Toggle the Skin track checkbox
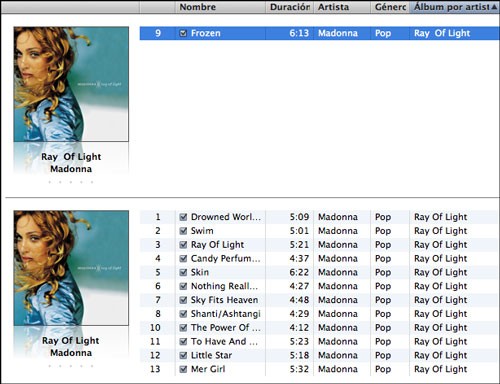Screen dimensions: 500x384 [x=183, y=272]
